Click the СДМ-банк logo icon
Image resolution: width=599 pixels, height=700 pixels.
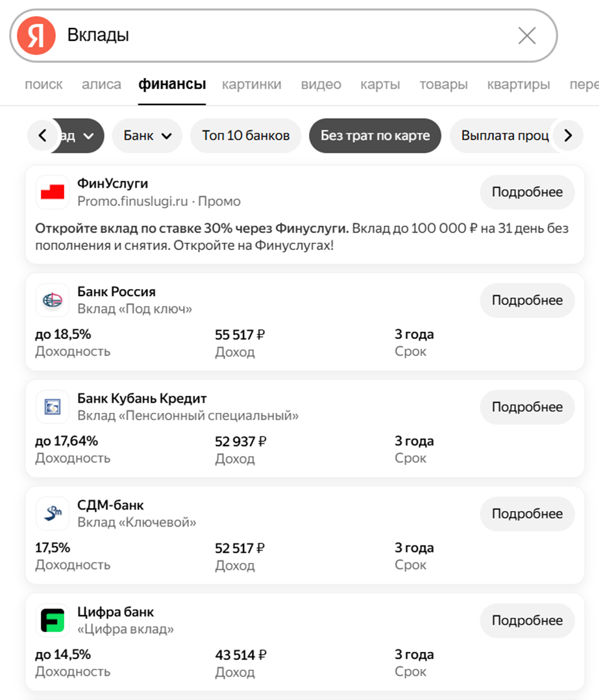[x=53, y=514]
